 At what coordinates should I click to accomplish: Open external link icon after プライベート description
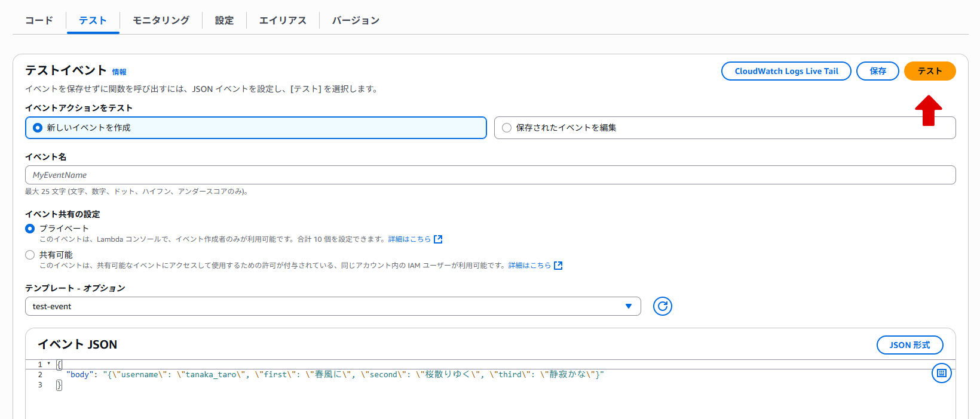[438, 239]
